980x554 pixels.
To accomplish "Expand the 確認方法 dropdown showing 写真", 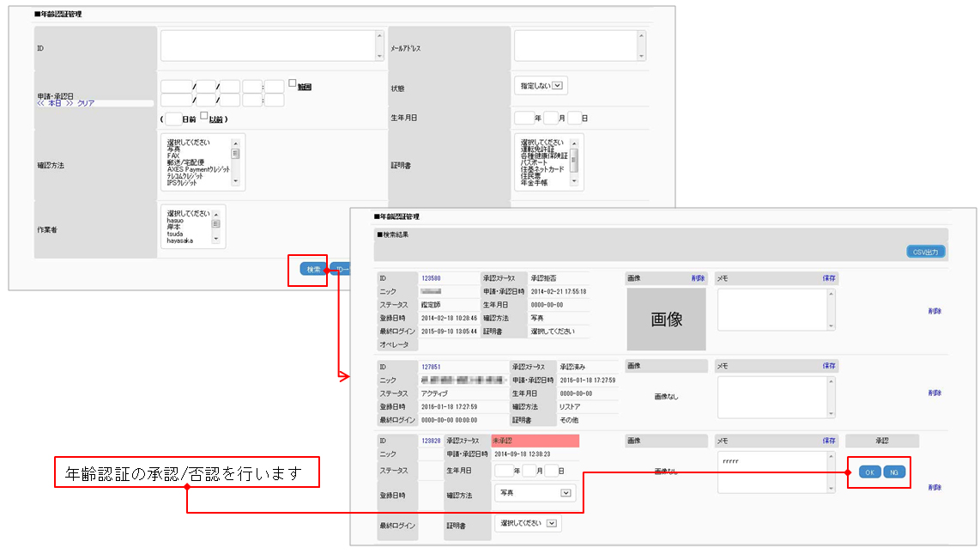I will pyautogui.click(x=534, y=493).
